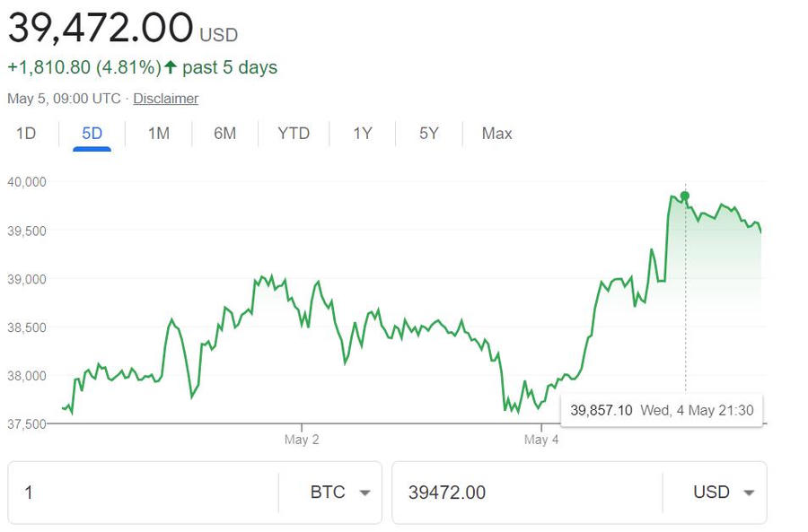Click the green up-arrow trend icon
The height and width of the screenshot is (532, 808).
click(x=171, y=67)
